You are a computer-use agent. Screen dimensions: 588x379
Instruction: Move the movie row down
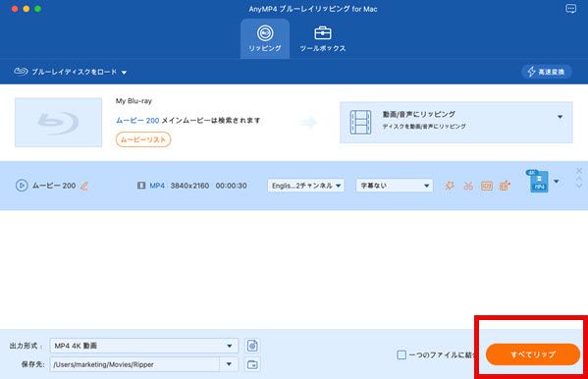point(579,186)
